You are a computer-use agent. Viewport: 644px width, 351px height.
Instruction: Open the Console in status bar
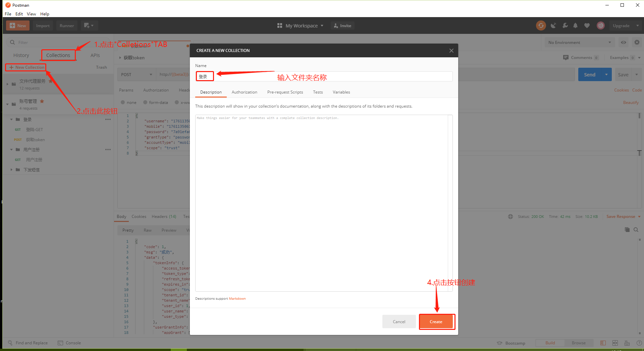[x=69, y=343]
